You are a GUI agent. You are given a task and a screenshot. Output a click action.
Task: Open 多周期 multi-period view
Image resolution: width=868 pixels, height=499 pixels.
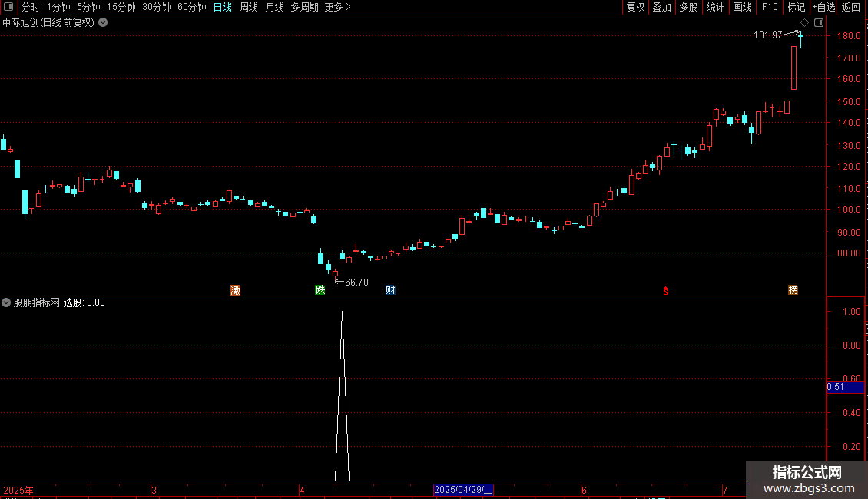pyautogui.click(x=304, y=7)
